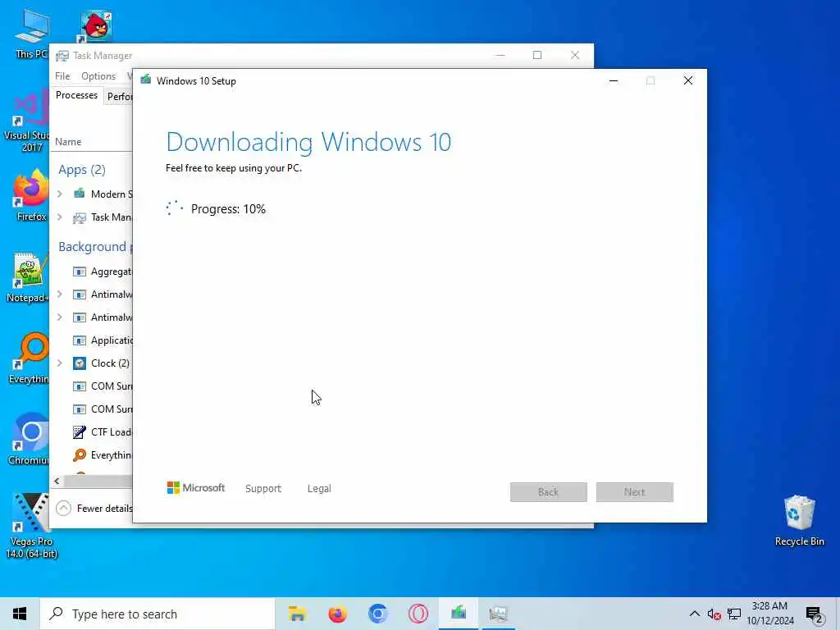Click the Progress: 10% text
This screenshot has width=840, height=630.
coord(228,209)
